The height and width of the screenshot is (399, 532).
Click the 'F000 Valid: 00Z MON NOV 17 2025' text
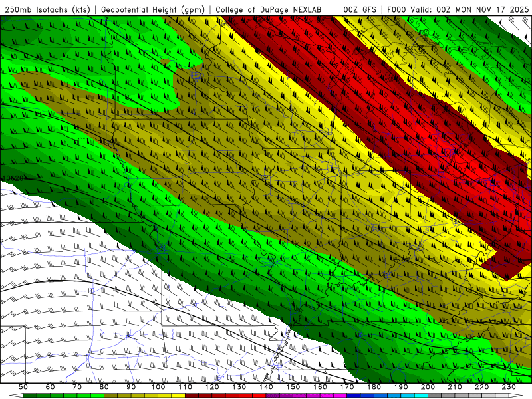(x=458, y=10)
